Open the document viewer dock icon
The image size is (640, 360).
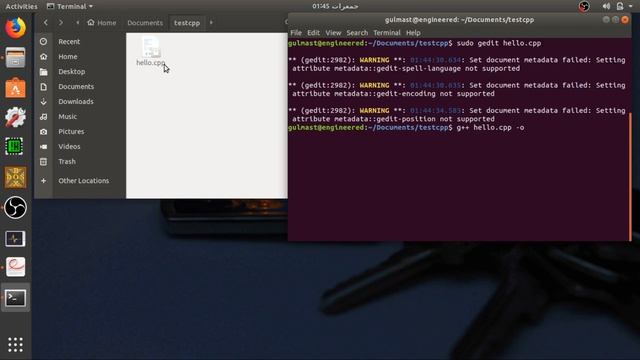[x=16, y=267]
